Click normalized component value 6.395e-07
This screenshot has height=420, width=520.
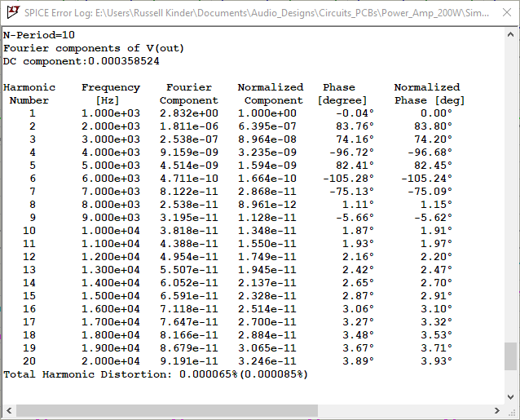click(x=267, y=126)
